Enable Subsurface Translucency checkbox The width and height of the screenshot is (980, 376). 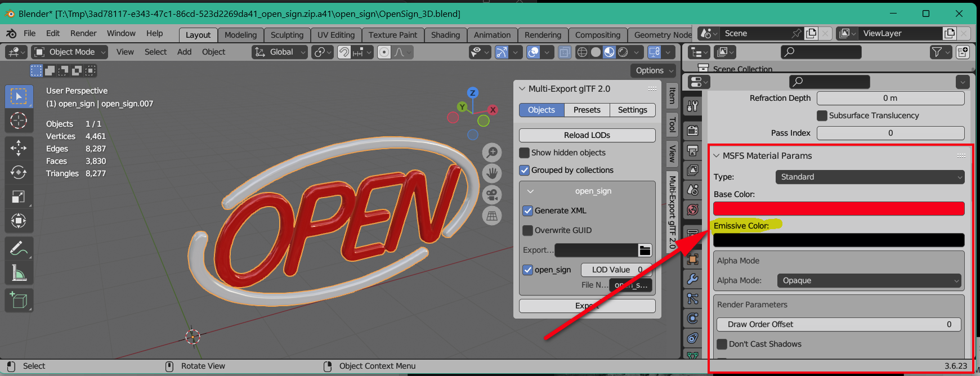coord(822,115)
